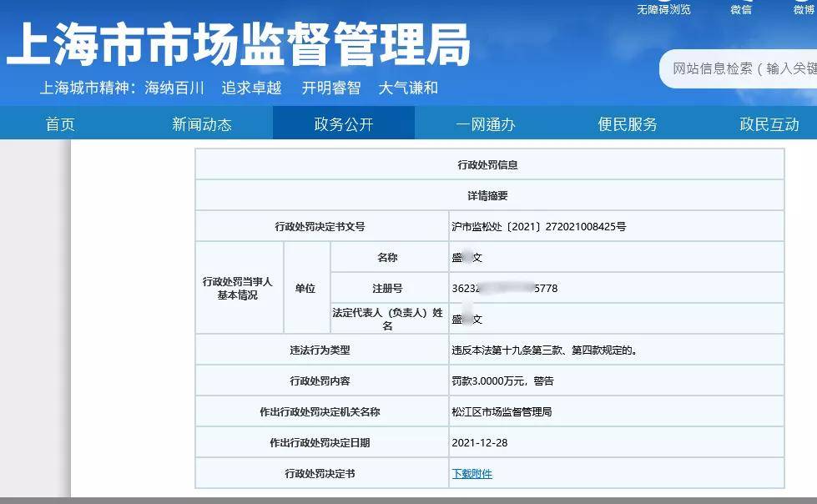Click the 罚款3.0000万元 penalty content cell
The image size is (817, 504).
[x=616, y=381]
